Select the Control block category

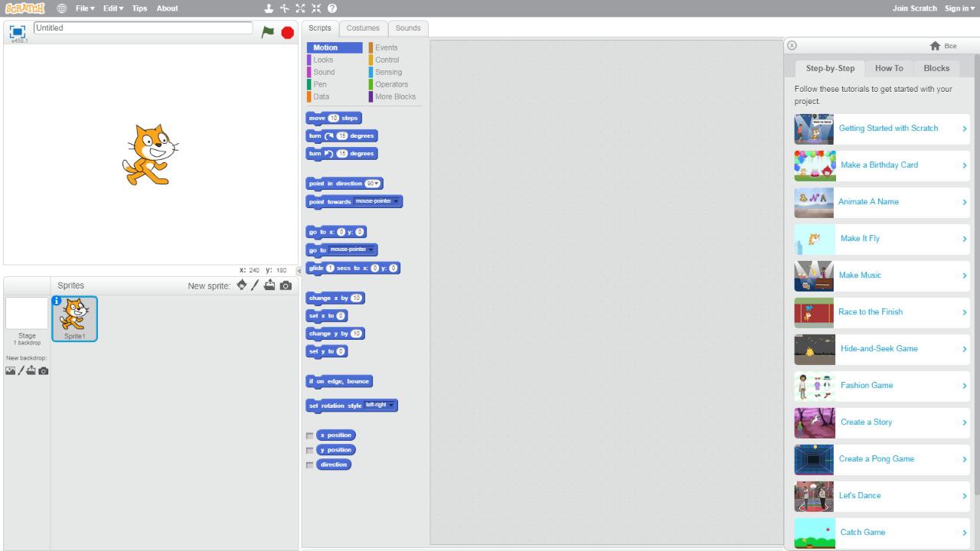387,60
